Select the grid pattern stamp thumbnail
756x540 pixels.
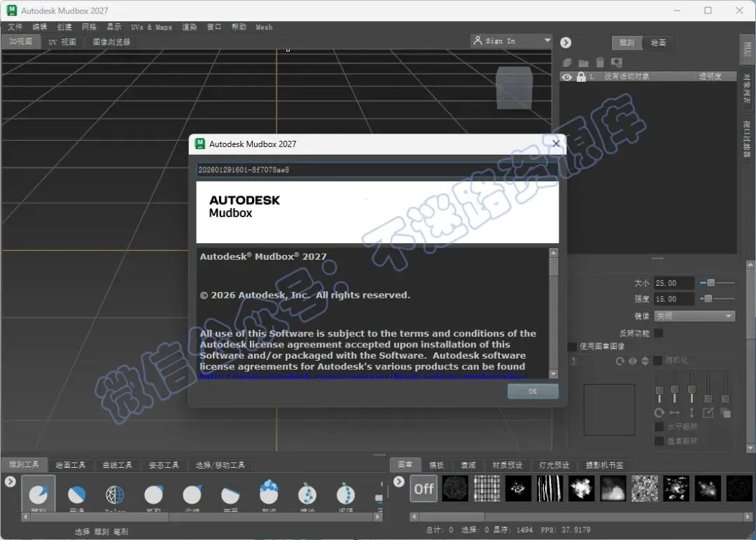487,488
